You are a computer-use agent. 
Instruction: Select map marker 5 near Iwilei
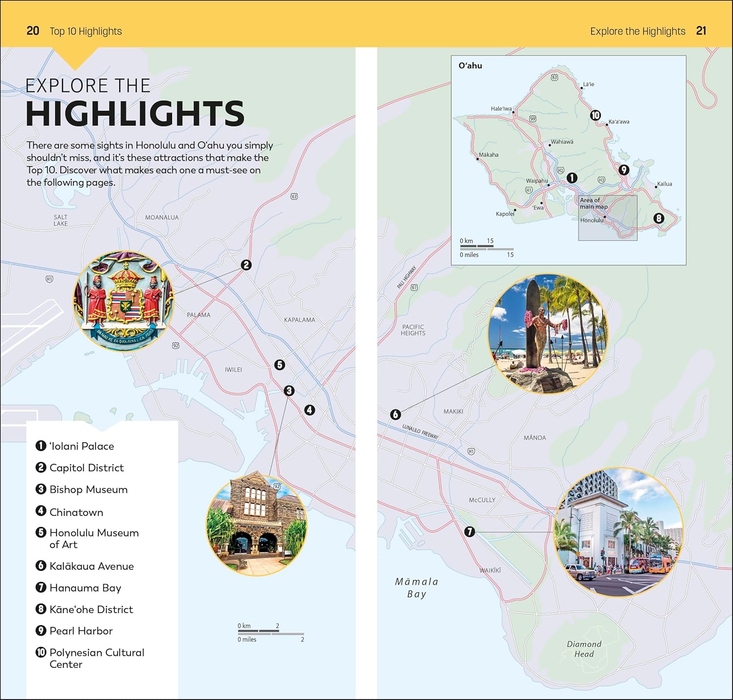280,365
